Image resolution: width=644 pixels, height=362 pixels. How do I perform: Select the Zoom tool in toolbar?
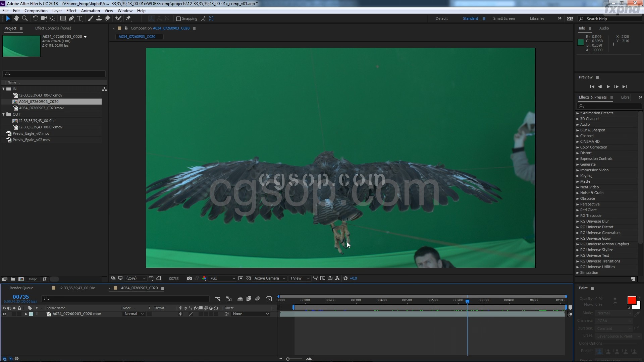tap(24, 18)
